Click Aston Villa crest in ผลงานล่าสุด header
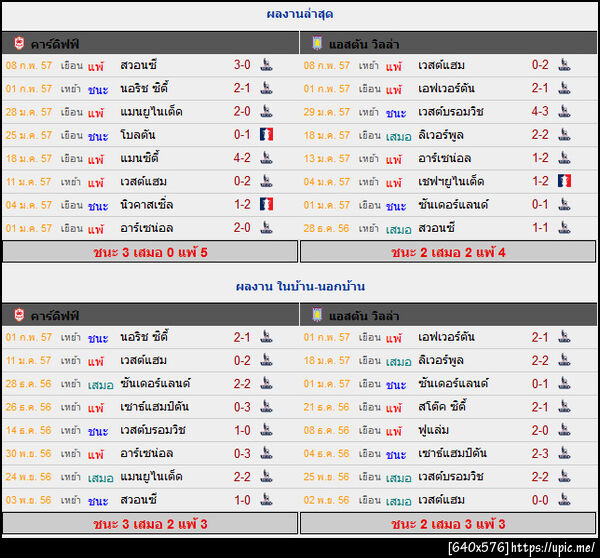Image resolution: width=600 pixels, height=558 pixels. (x=317, y=43)
